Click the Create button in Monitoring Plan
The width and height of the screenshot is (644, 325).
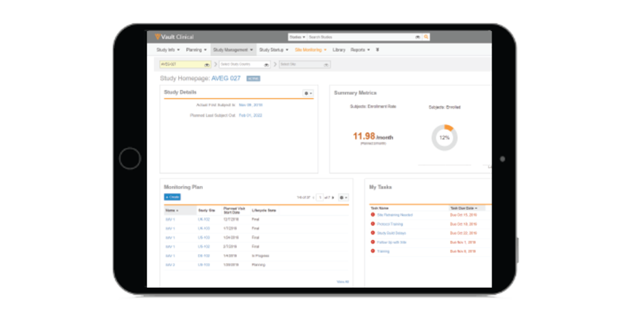[x=172, y=197]
